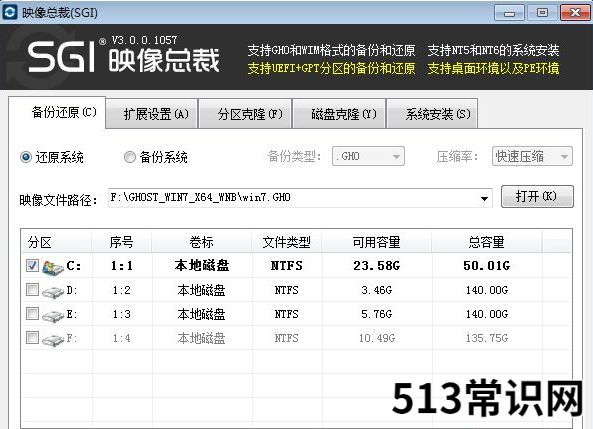Sort by the 序号 column header
Screen dimensions: 593x429
tap(121, 242)
